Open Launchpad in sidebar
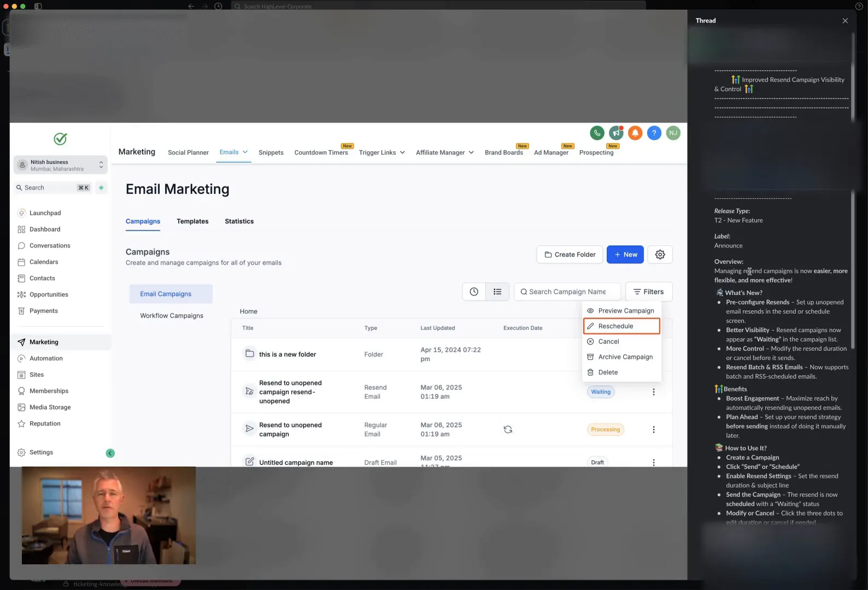This screenshot has height=590, width=868. pyautogui.click(x=45, y=213)
